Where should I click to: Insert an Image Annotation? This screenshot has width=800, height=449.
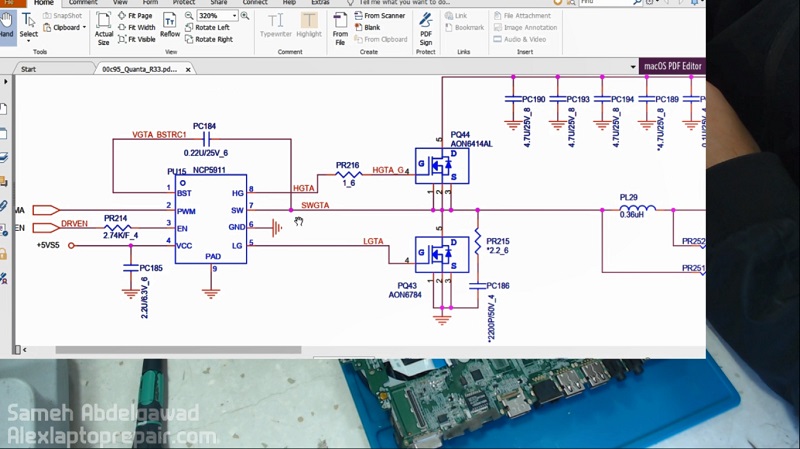526,28
